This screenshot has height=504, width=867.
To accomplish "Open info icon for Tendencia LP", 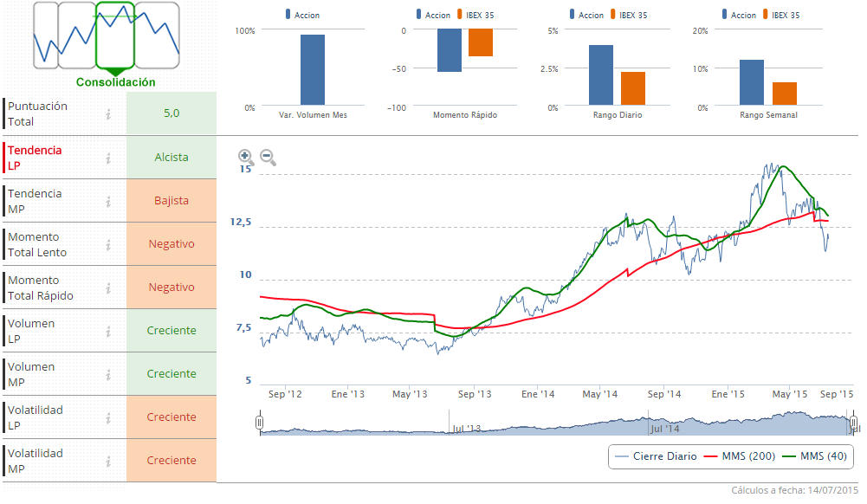I will pyautogui.click(x=109, y=158).
